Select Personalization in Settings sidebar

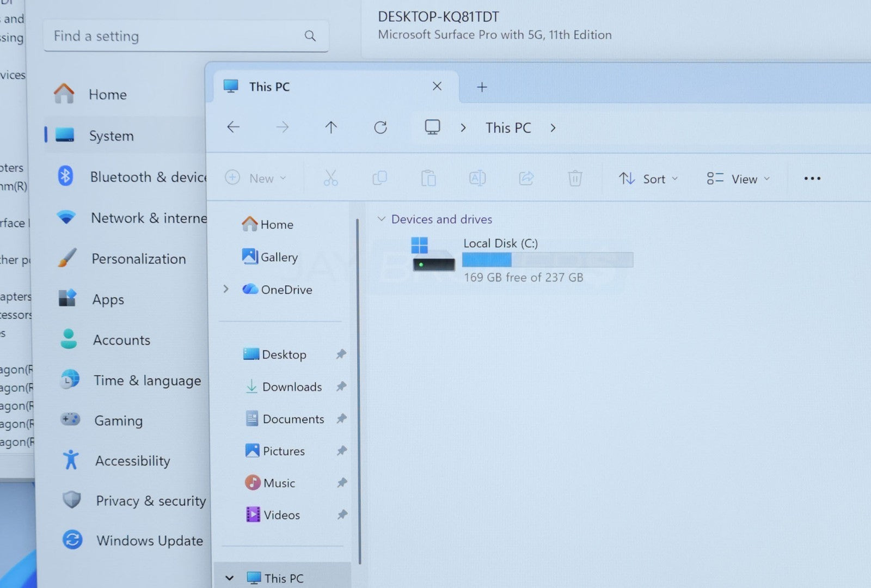[x=138, y=259]
